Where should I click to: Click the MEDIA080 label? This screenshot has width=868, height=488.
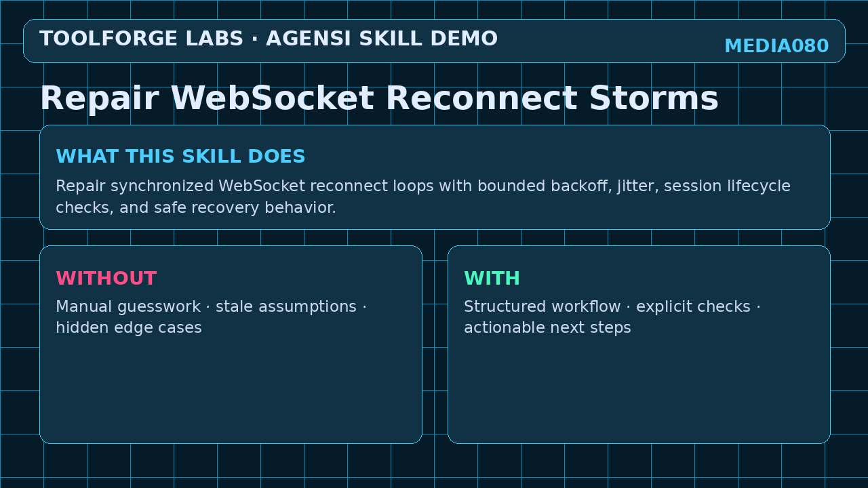776,46
